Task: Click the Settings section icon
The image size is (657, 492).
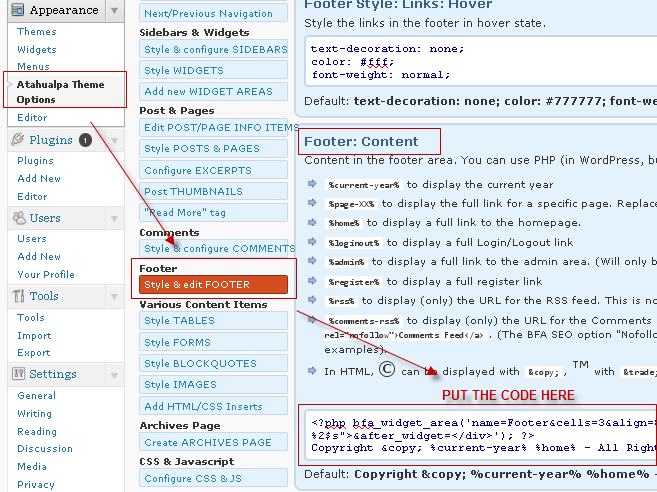Action: [x=16, y=374]
